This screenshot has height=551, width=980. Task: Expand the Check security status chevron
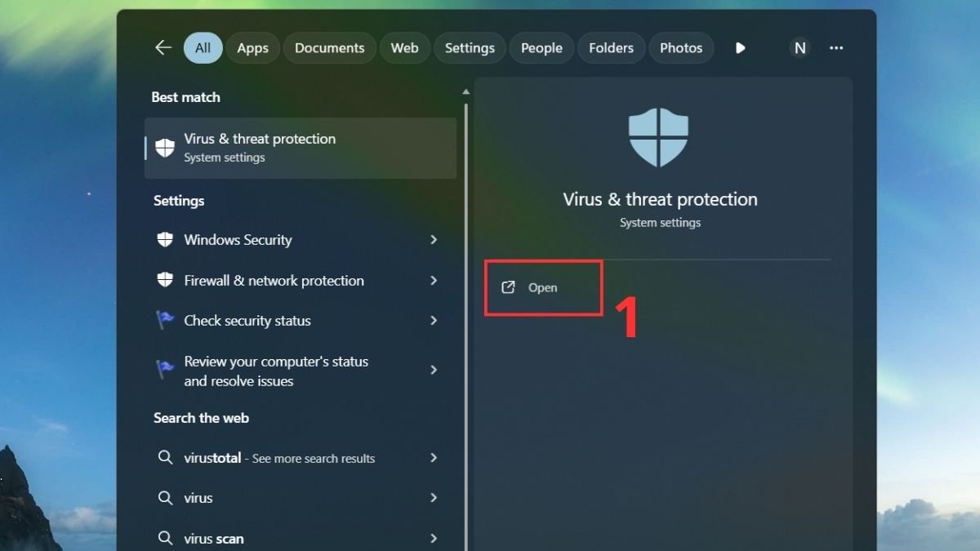coord(434,320)
